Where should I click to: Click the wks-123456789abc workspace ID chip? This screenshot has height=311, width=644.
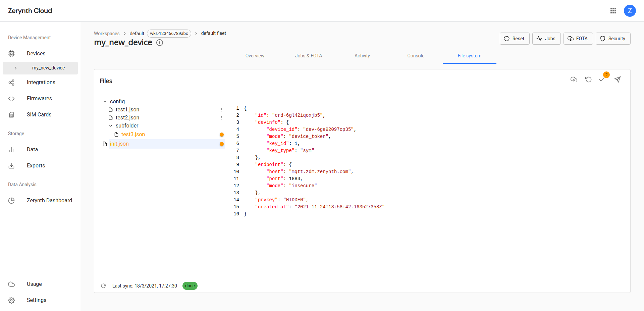tap(169, 34)
